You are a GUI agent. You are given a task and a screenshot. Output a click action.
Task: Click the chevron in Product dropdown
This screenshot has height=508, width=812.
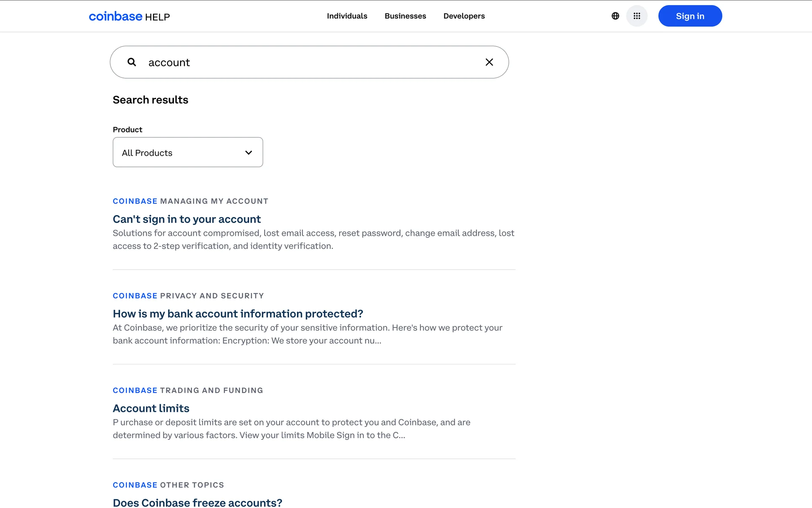tap(249, 152)
